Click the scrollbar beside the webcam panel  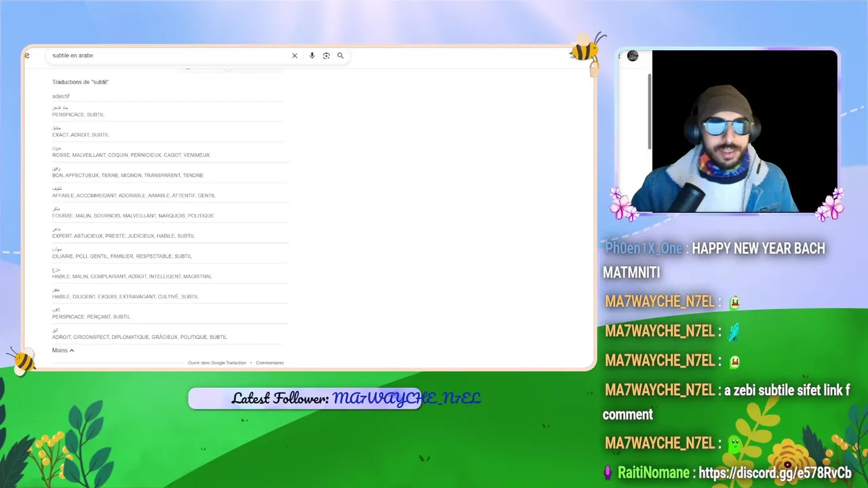tap(649, 112)
